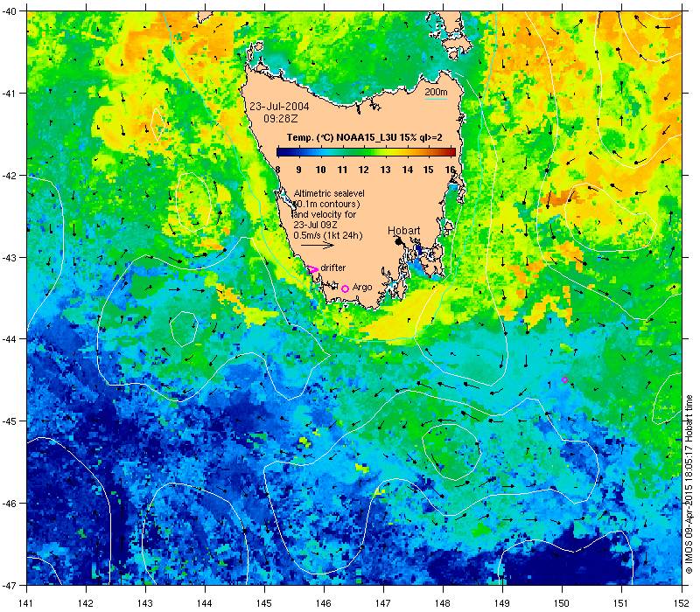
Task: Click the 'drifter' legend label
Action: pyautogui.click(x=333, y=268)
